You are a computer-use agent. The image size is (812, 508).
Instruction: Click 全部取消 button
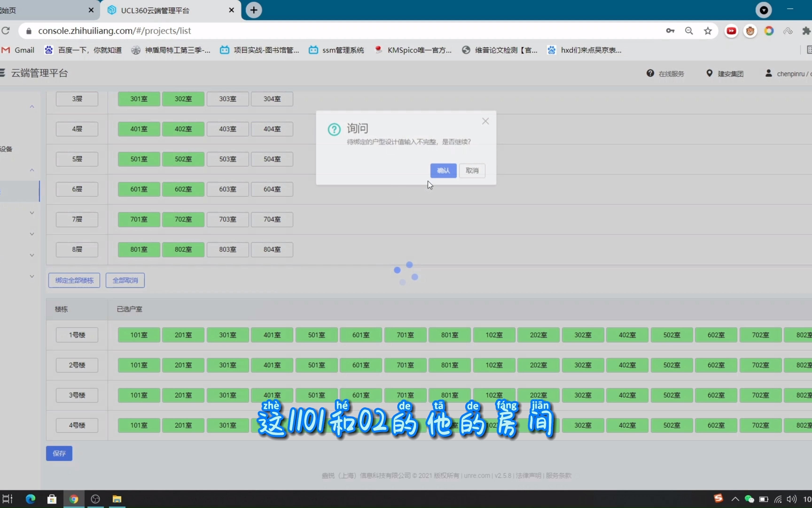click(125, 280)
